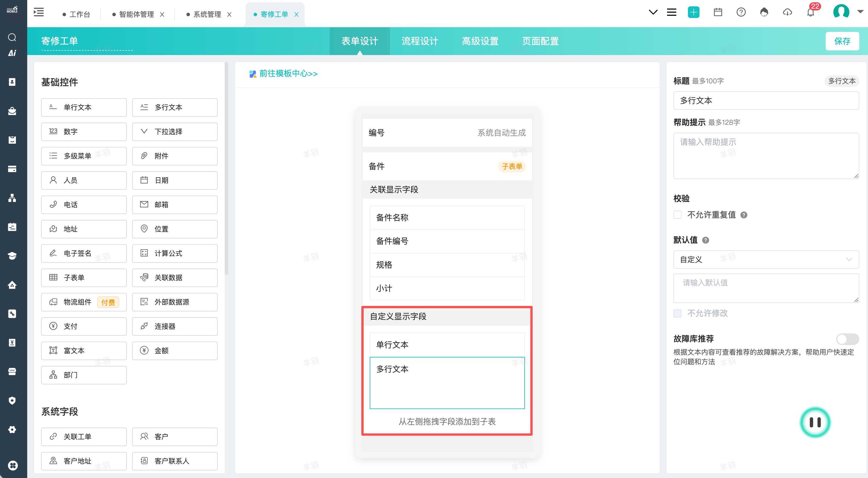The height and width of the screenshot is (478, 868).
Task: Toggle the sidebar collapse menu icon
Action: tap(39, 12)
